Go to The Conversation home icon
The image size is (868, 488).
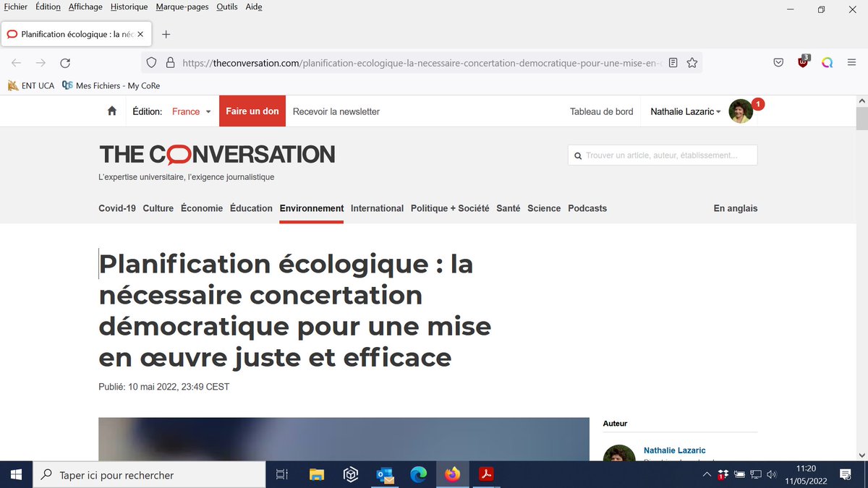tap(111, 111)
